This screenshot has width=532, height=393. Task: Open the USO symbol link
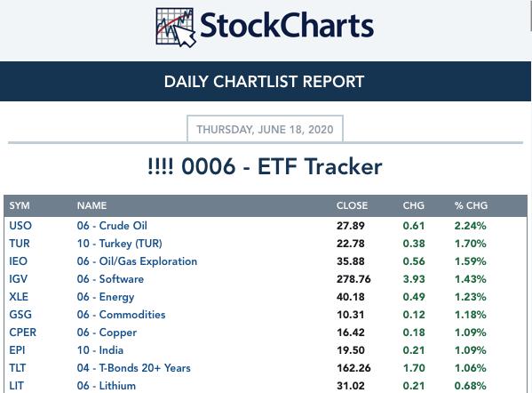[20, 226]
